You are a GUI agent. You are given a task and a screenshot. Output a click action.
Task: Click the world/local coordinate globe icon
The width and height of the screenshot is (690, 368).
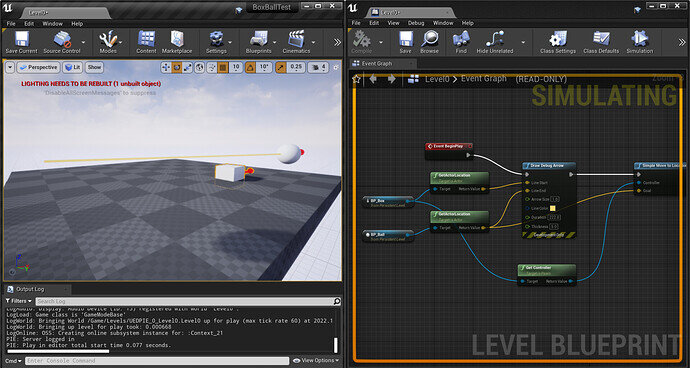coord(200,67)
